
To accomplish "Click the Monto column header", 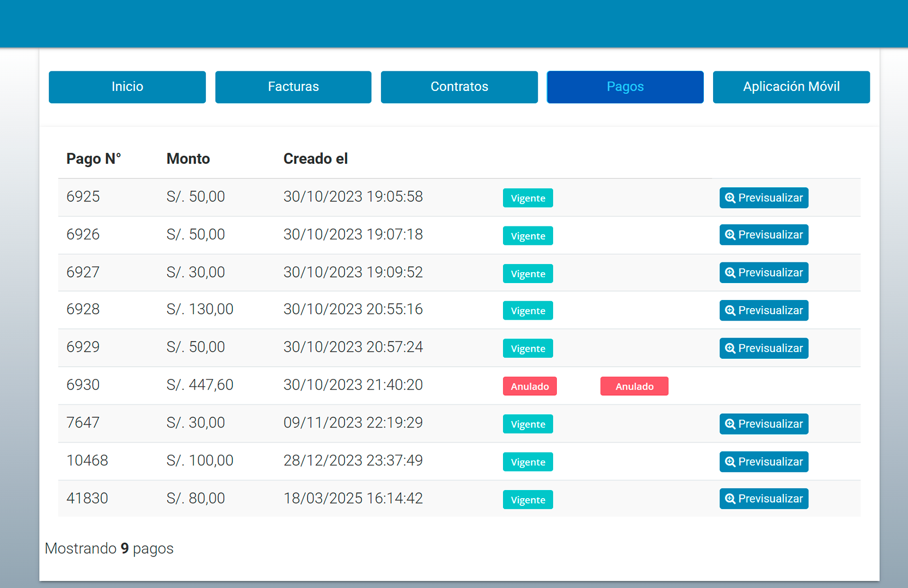I will click(x=188, y=159).
